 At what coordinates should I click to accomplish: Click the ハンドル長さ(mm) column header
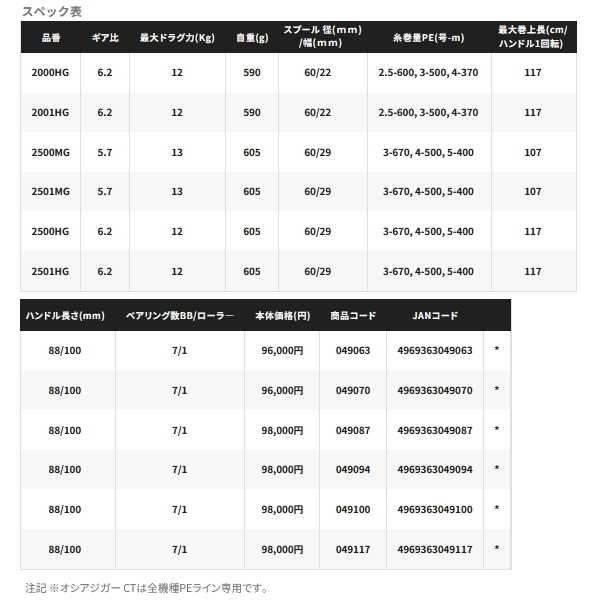(x=65, y=316)
